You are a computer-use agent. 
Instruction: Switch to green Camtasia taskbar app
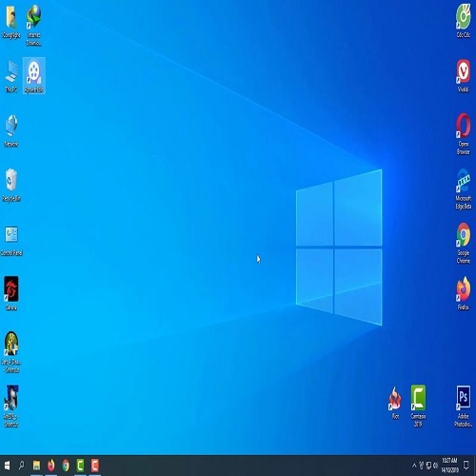pyautogui.click(x=80, y=466)
